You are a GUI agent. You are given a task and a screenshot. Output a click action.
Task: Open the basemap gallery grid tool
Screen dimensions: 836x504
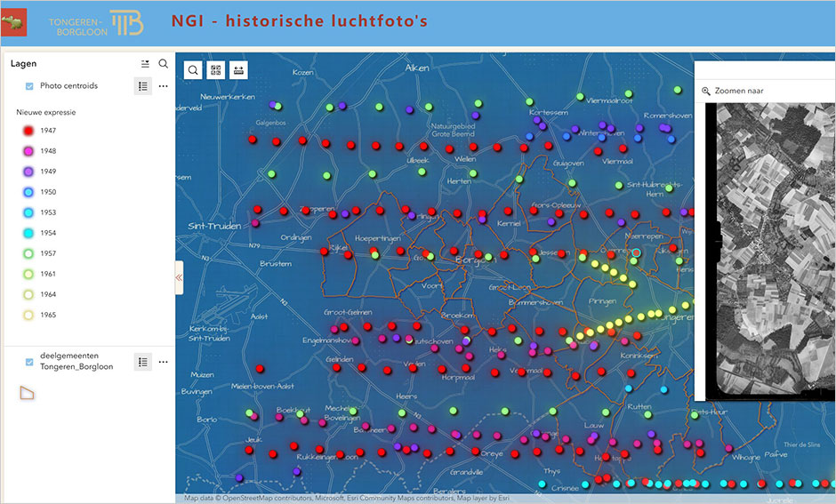(216, 69)
